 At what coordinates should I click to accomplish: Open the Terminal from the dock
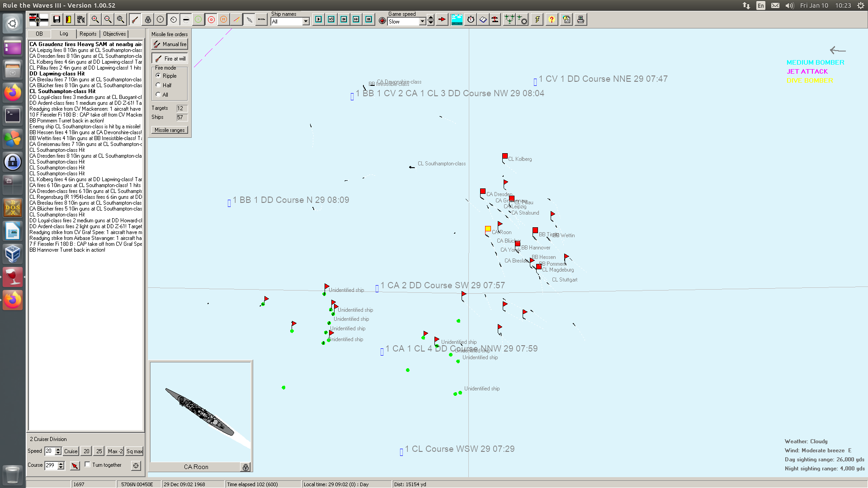coord(13,115)
